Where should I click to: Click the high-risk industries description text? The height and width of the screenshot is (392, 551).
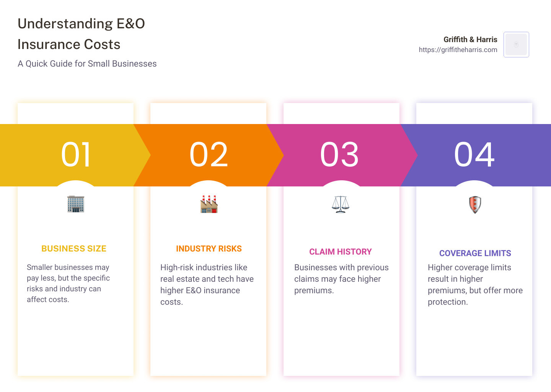207,284
